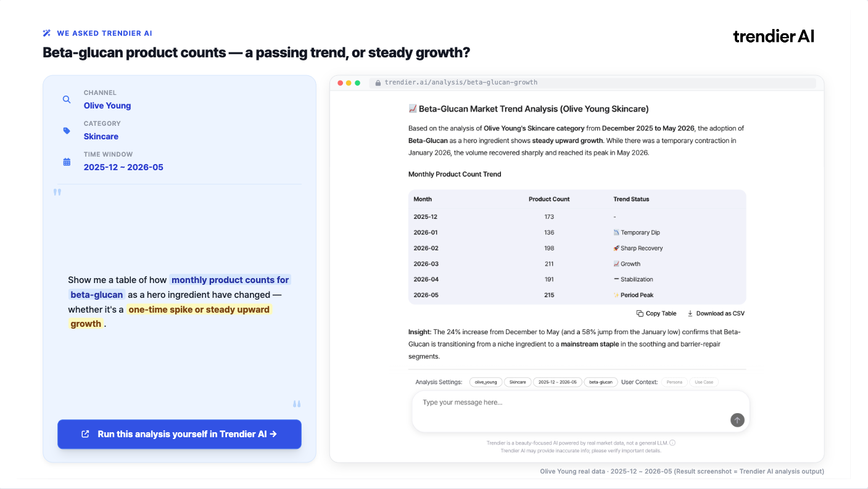Click the "User Context:" label
The image size is (868, 489).
[x=640, y=382]
